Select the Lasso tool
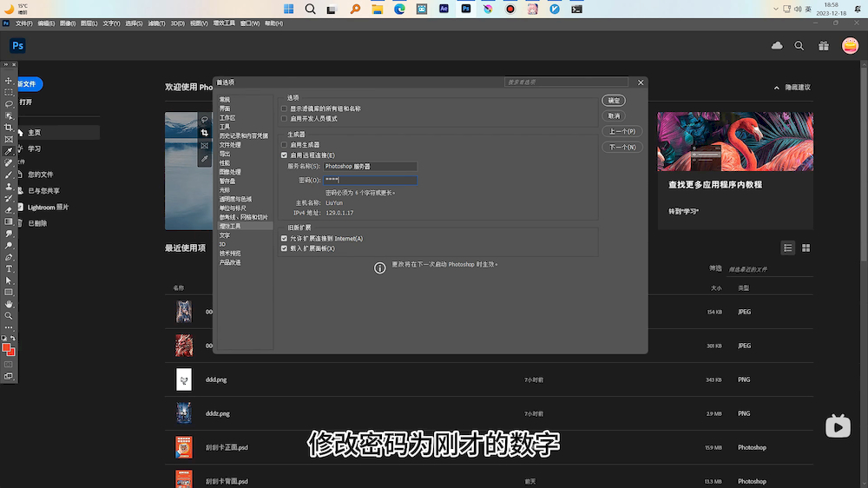The height and width of the screenshot is (488, 868). tap(9, 104)
